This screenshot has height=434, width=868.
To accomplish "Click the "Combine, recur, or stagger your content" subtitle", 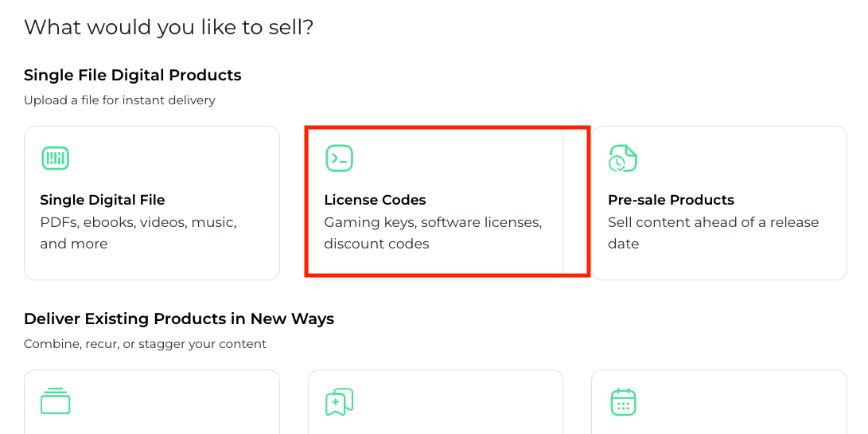I will [145, 344].
